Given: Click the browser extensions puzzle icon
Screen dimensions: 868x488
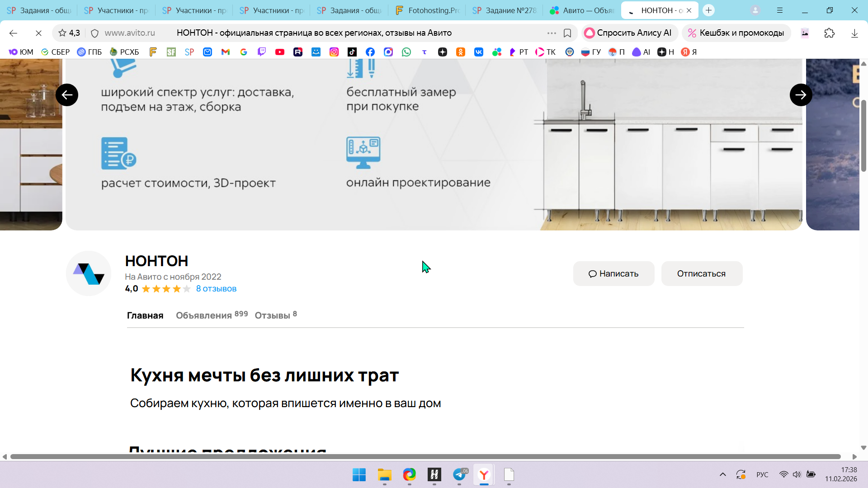Looking at the screenshot, I should pyautogui.click(x=829, y=33).
